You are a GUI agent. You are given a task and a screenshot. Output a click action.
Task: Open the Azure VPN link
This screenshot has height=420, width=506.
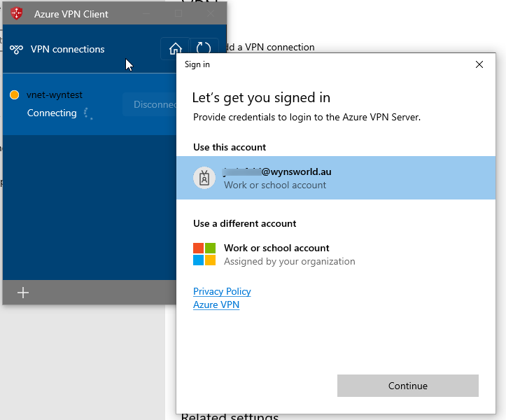tap(216, 304)
